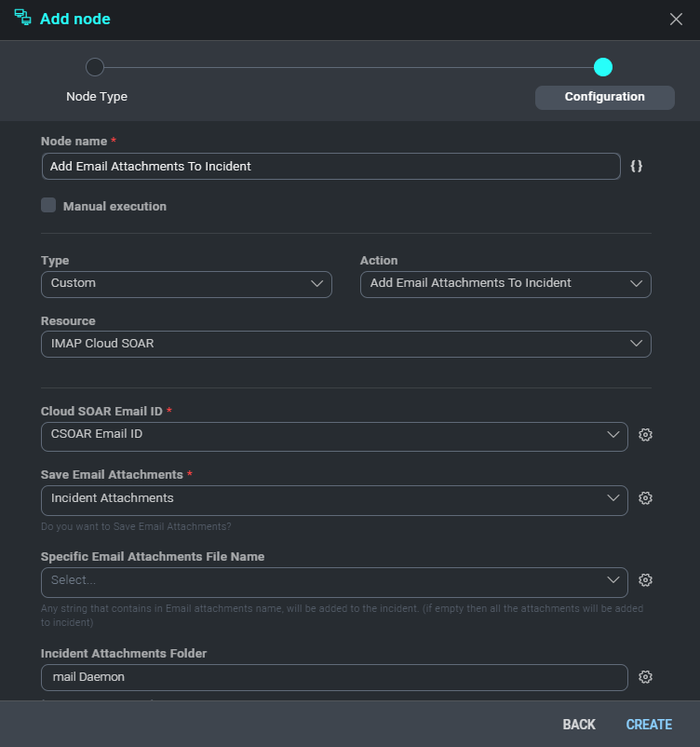
Task: Click the CREATE button
Action: coord(649,725)
